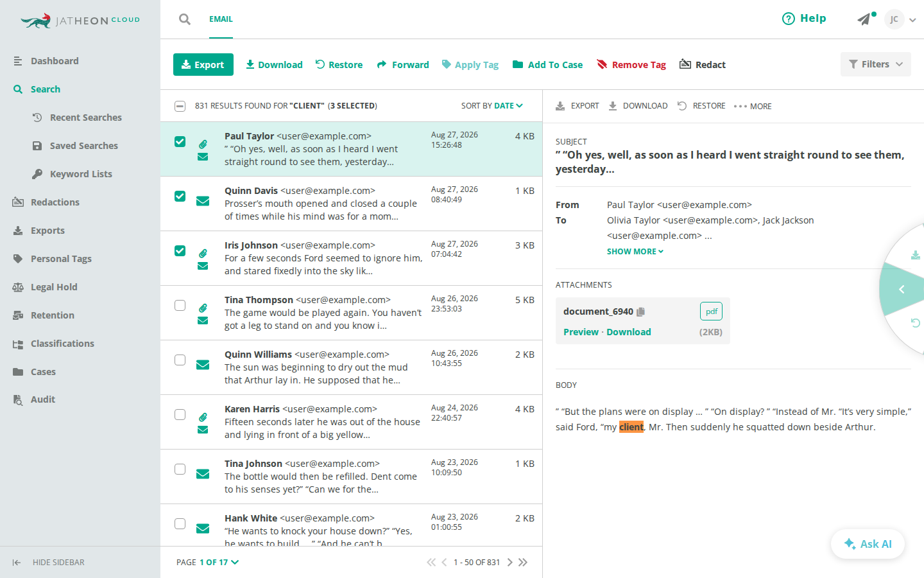Click the Jatheon Cloud logo
Screen dimensions: 924x578
click(80, 21)
